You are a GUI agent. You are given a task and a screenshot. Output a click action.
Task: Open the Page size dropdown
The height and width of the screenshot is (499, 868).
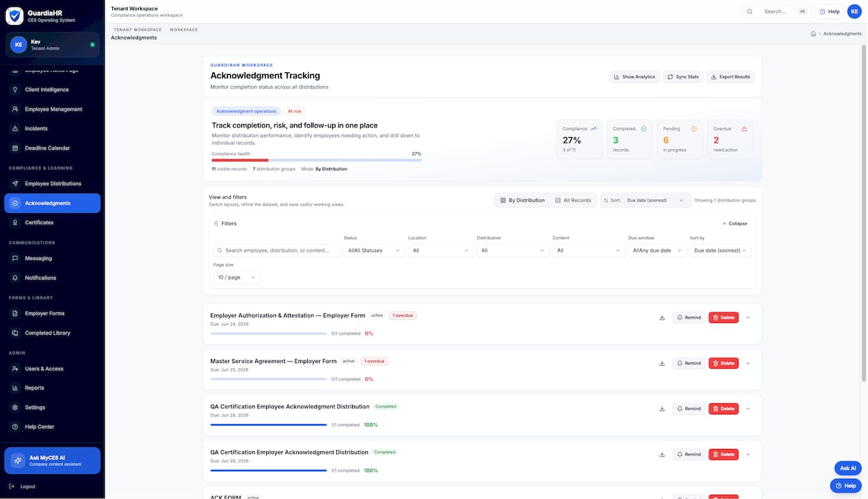tap(237, 277)
